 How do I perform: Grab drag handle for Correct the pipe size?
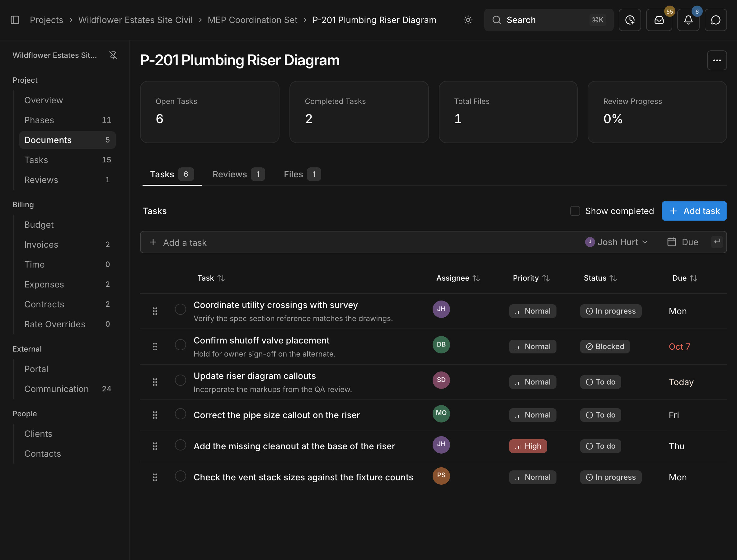tap(155, 415)
